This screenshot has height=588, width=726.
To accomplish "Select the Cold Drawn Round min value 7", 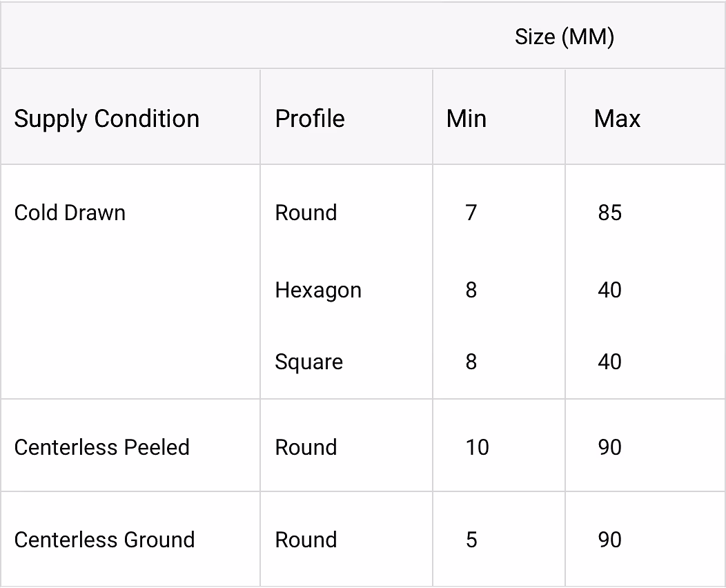I will [471, 213].
